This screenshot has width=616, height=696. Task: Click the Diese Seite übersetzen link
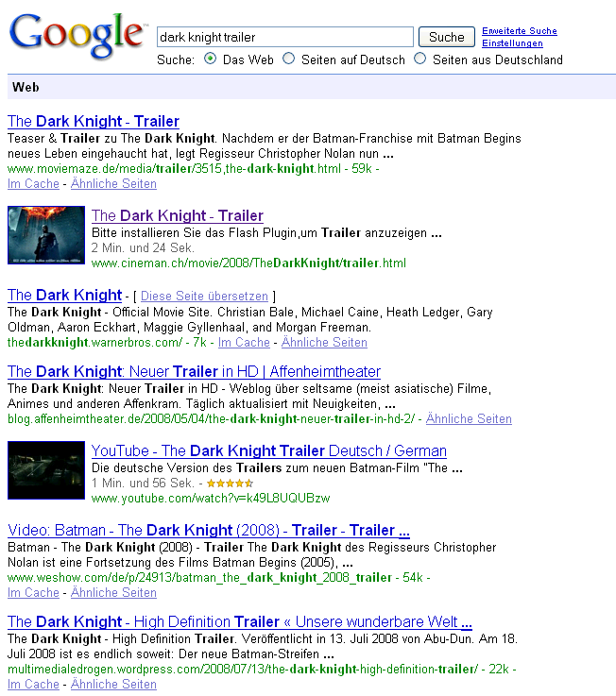(x=204, y=297)
